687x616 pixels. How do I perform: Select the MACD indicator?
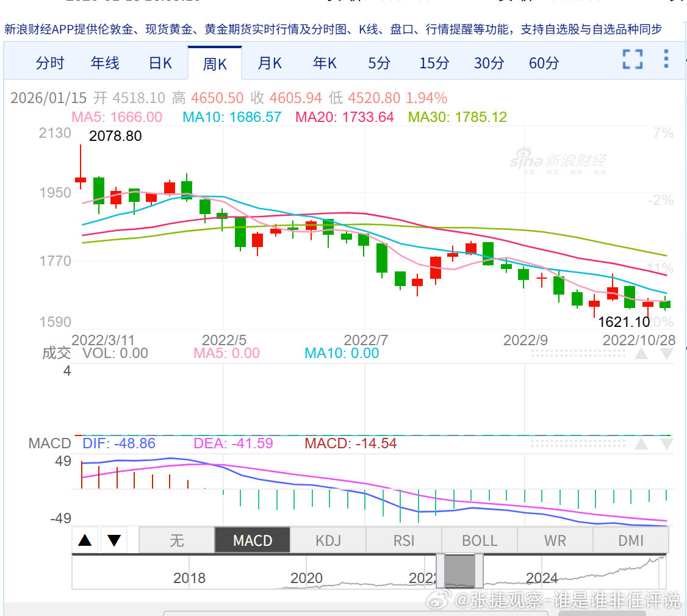pyautogui.click(x=252, y=540)
